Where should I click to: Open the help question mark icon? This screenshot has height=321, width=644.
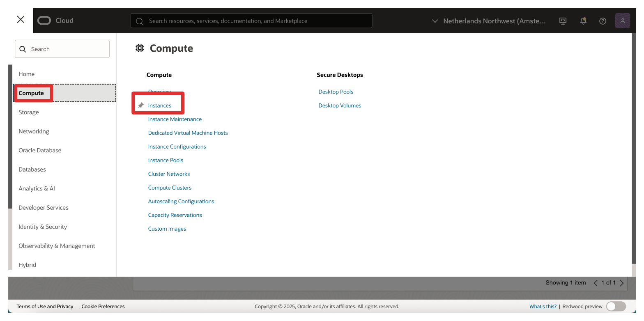603,21
